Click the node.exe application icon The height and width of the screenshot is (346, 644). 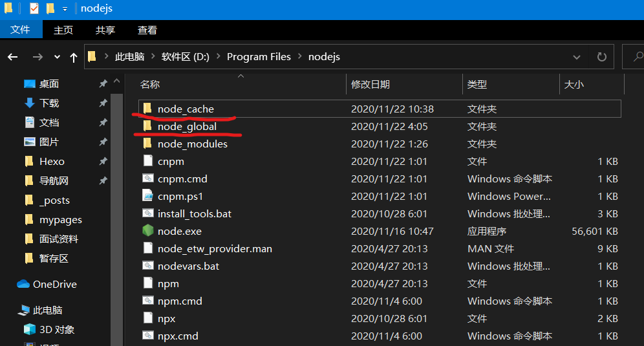tap(147, 231)
